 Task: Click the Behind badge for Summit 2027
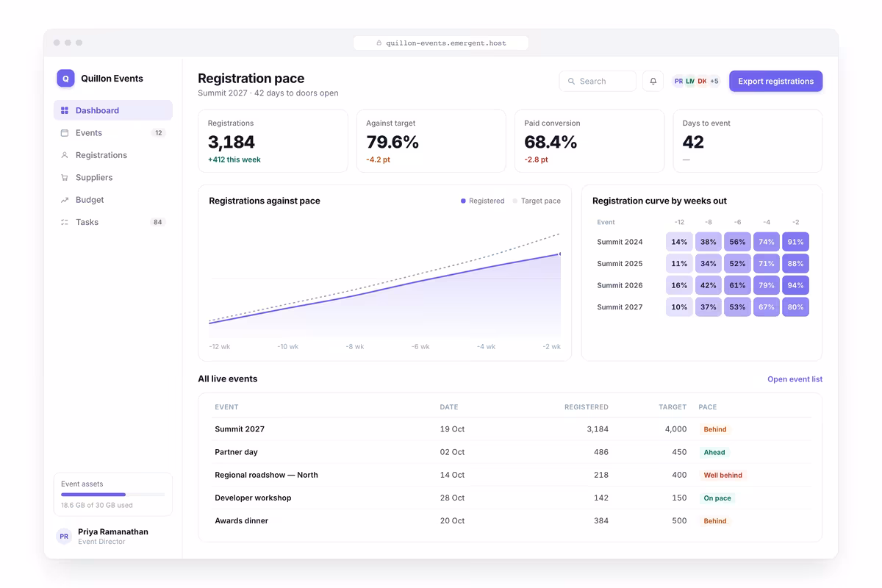tap(715, 429)
